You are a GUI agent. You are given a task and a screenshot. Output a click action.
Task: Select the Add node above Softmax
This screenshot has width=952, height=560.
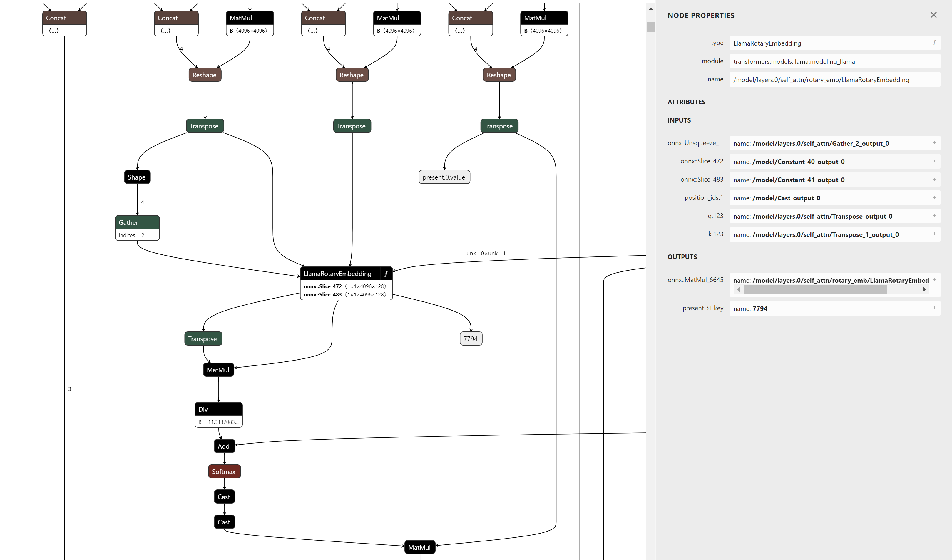(x=224, y=446)
